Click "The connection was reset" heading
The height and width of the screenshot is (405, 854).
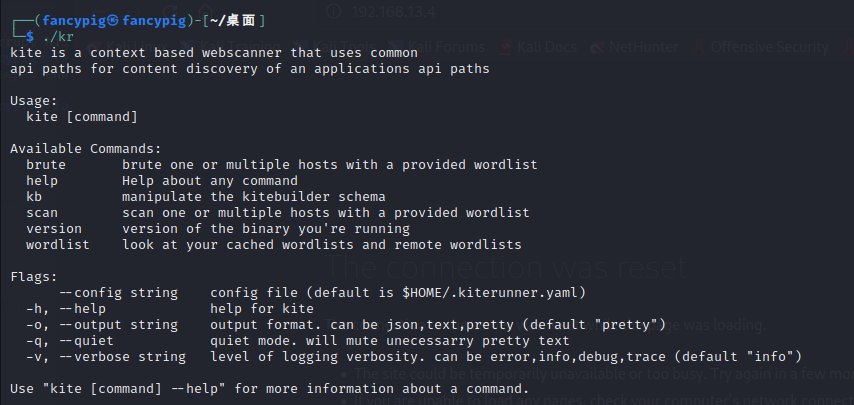click(x=506, y=268)
